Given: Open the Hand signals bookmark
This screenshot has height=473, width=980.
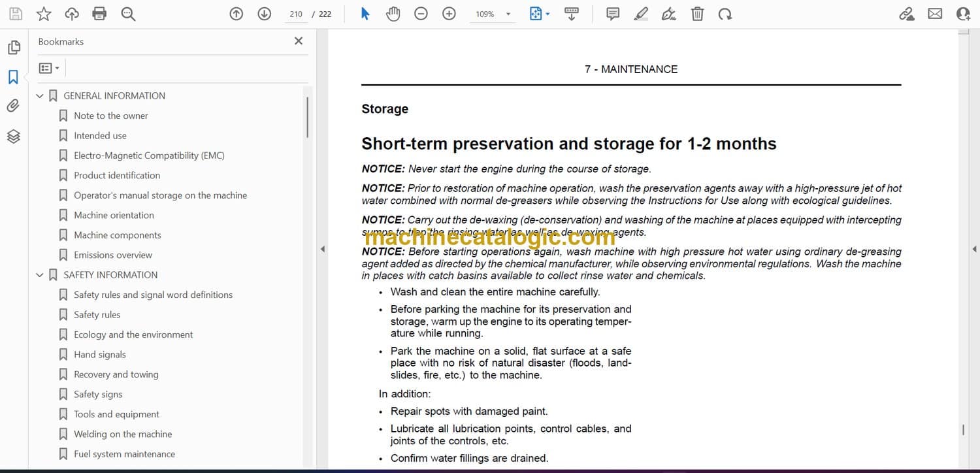Looking at the screenshot, I should (x=100, y=355).
